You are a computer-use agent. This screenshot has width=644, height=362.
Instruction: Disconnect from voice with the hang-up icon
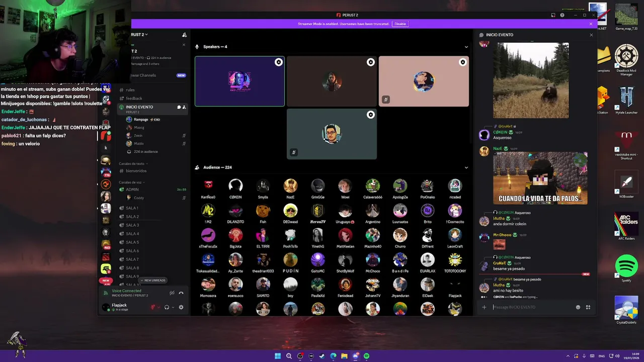click(x=181, y=293)
